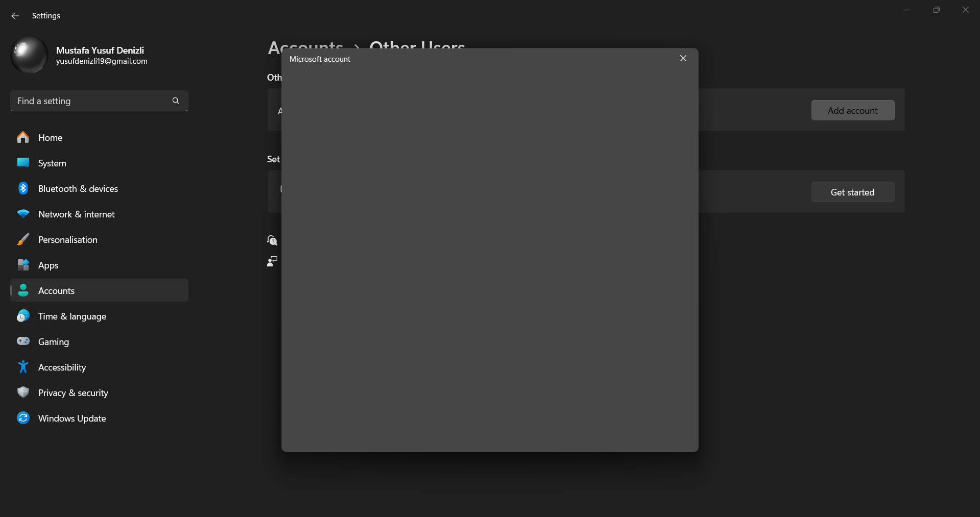The width and height of the screenshot is (980, 517).
Task: Click the Add account button
Action: pos(852,110)
